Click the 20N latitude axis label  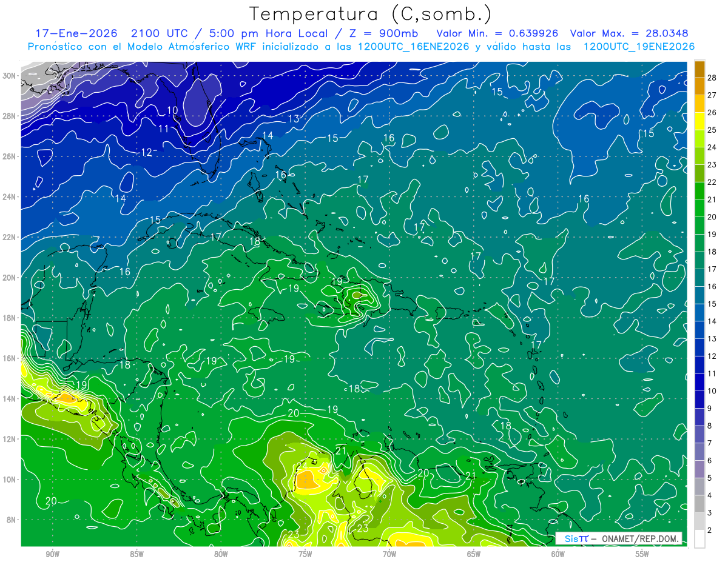pyautogui.click(x=10, y=278)
